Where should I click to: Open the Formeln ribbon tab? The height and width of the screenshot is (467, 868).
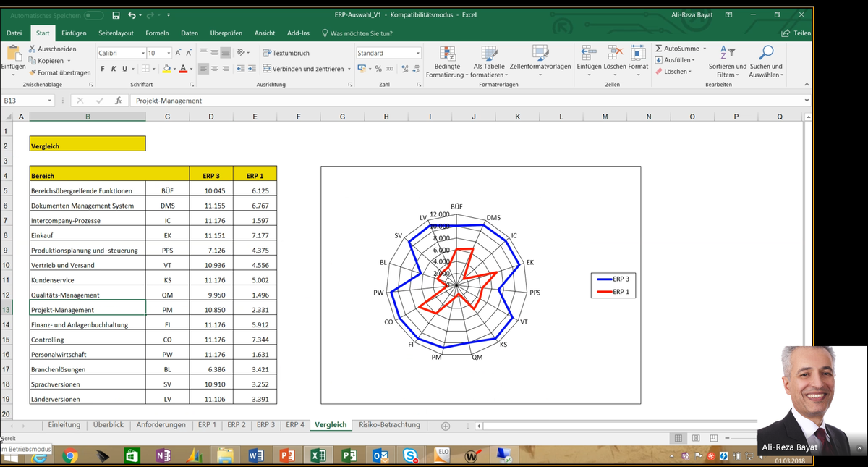pos(157,33)
